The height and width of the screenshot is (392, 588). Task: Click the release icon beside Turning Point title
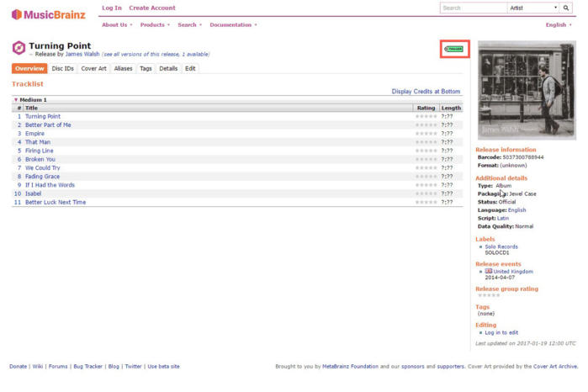[x=19, y=48]
